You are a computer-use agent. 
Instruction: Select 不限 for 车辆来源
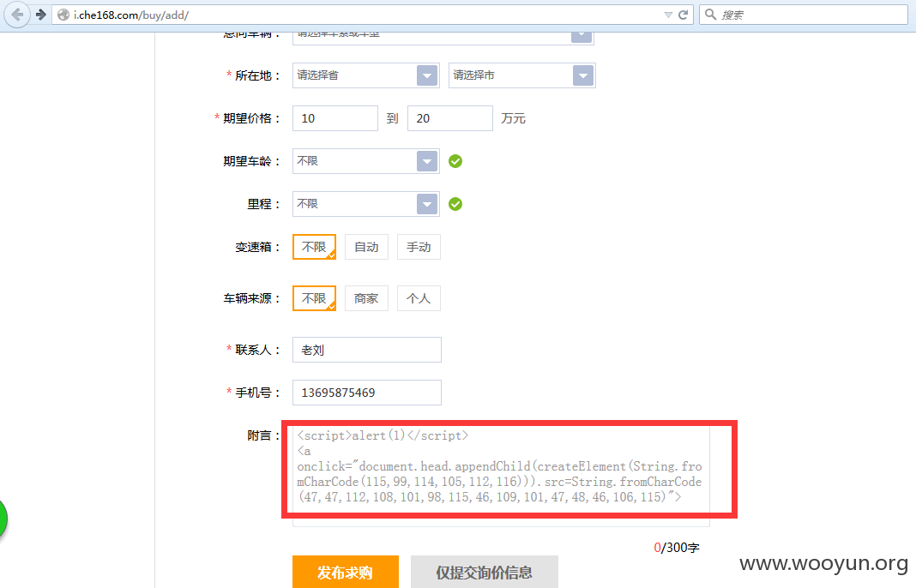314,298
